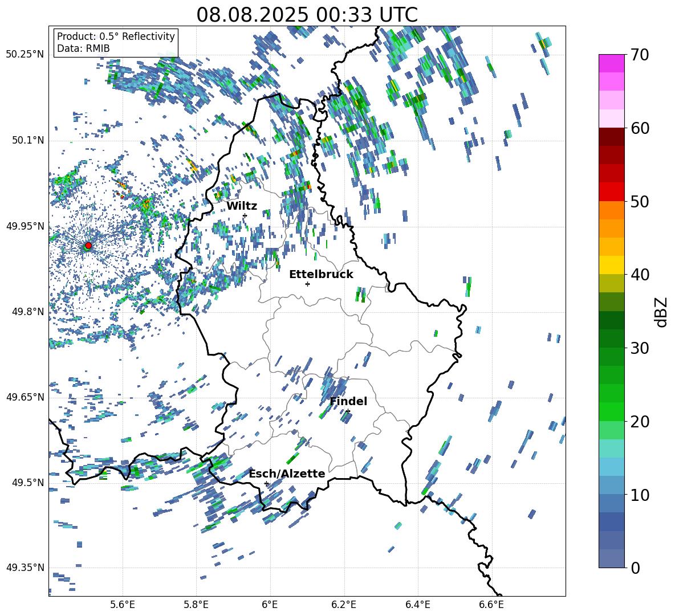Click the colorbar tick label 70
675x616 pixels.
640,55
